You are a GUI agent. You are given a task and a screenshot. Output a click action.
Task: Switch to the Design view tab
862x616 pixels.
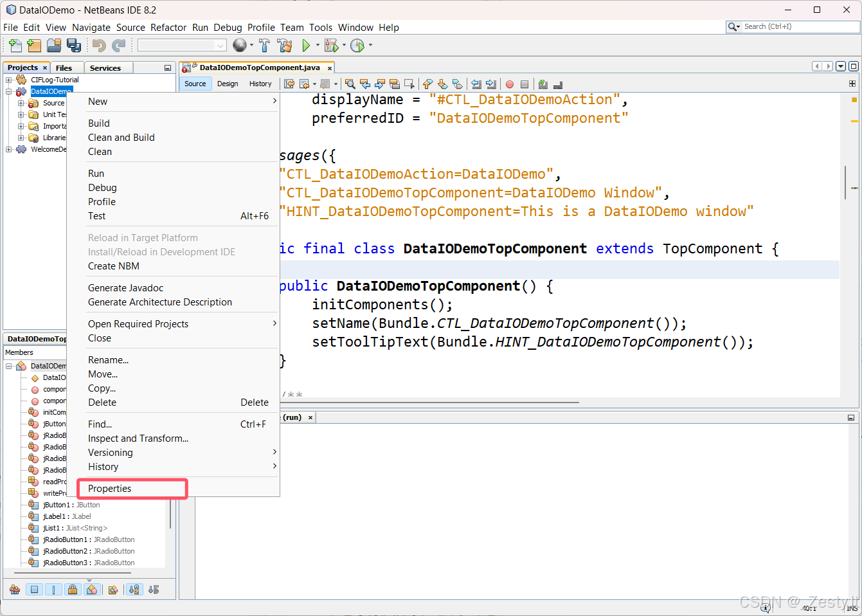click(228, 84)
